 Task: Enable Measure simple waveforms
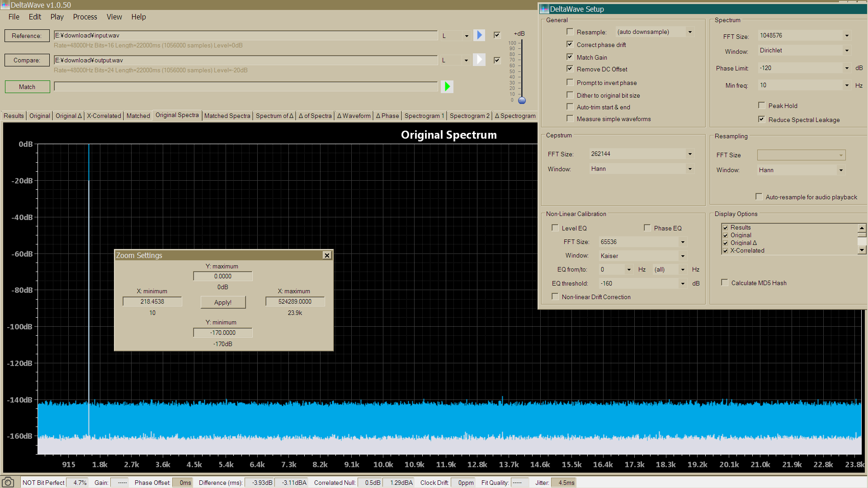[x=570, y=118]
